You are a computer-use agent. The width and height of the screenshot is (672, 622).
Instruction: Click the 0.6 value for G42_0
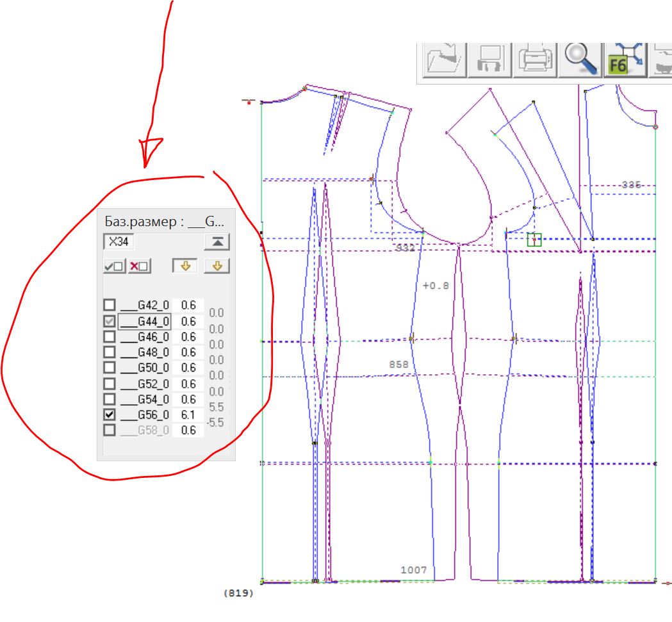tap(188, 305)
